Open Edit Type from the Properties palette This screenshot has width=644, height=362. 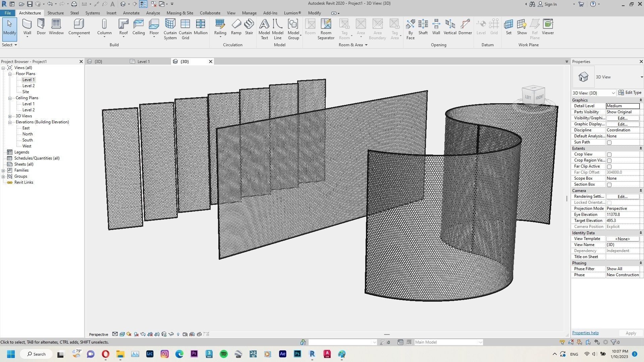pyautogui.click(x=630, y=92)
